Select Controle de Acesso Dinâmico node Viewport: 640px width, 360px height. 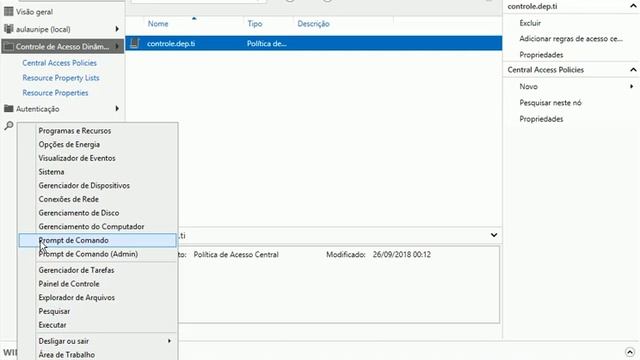click(62, 47)
